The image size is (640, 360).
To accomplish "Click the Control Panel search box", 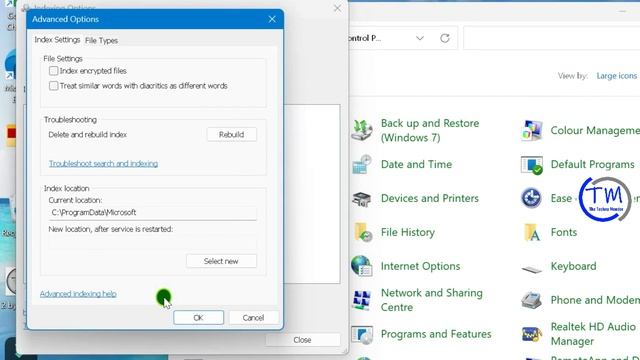I will (551, 38).
